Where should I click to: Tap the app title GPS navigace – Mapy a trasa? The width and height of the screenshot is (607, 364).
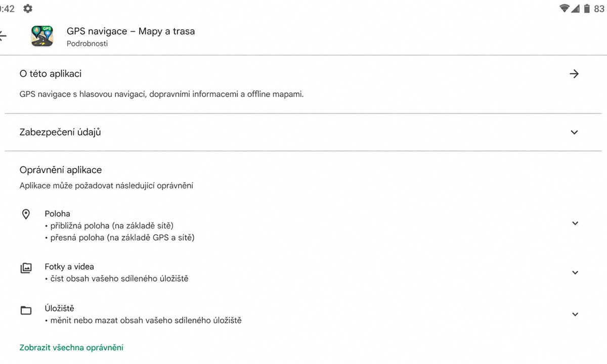click(131, 31)
